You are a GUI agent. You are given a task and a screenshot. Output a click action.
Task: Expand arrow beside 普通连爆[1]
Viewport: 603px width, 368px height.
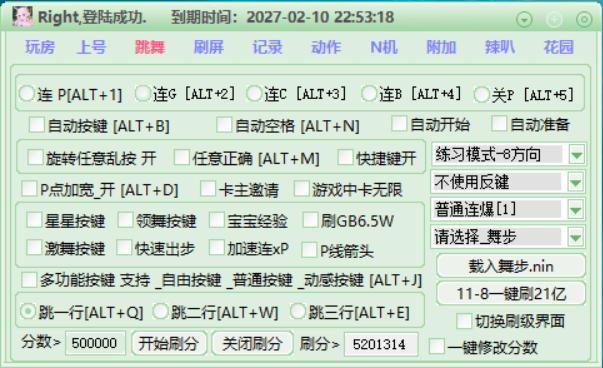click(x=576, y=210)
